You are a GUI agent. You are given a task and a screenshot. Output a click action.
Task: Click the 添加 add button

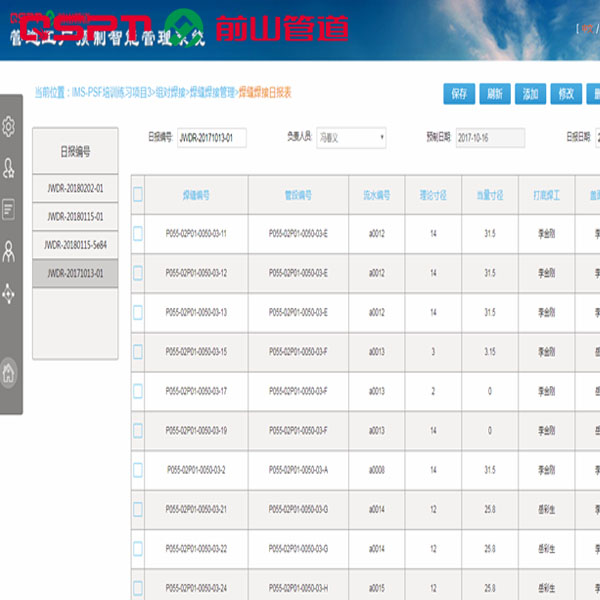click(529, 94)
